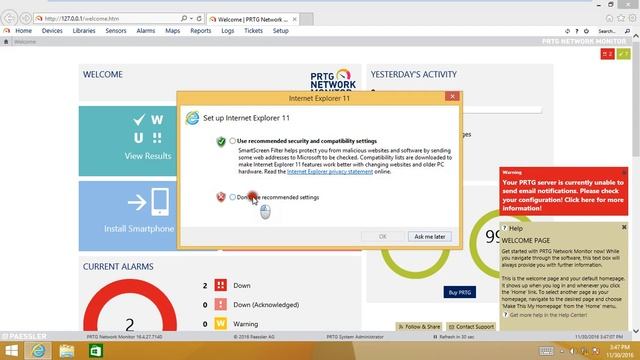Click the PRTG logout power icon

click(x=586, y=31)
